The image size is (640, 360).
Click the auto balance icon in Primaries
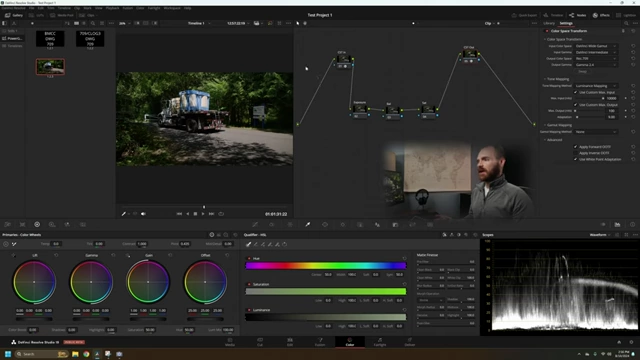6,244
